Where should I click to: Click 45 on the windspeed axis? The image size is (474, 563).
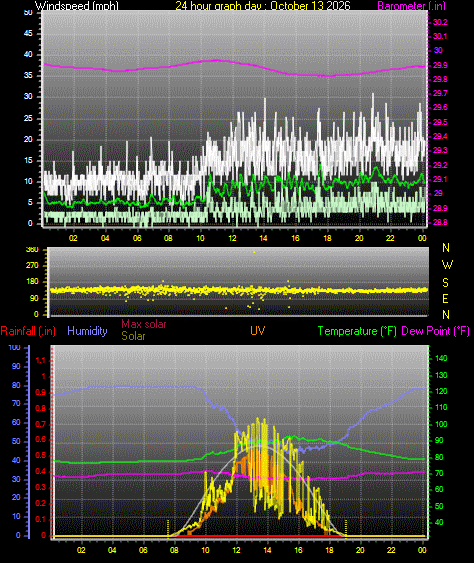28,33
